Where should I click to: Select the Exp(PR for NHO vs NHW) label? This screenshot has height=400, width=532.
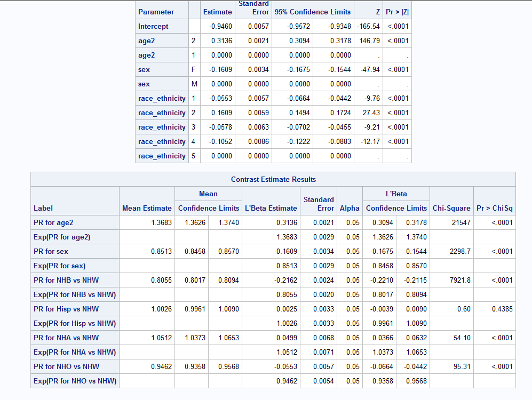pyautogui.click(x=75, y=381)
